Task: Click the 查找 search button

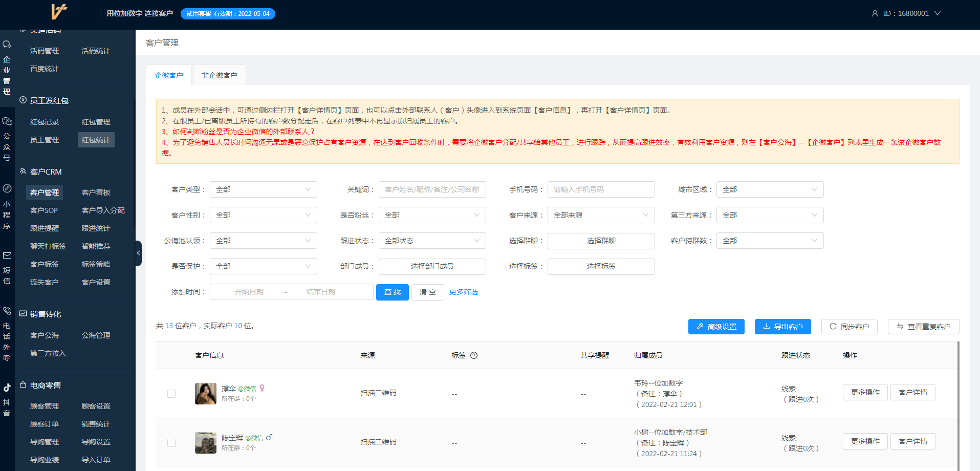Action: coord(393,292)
